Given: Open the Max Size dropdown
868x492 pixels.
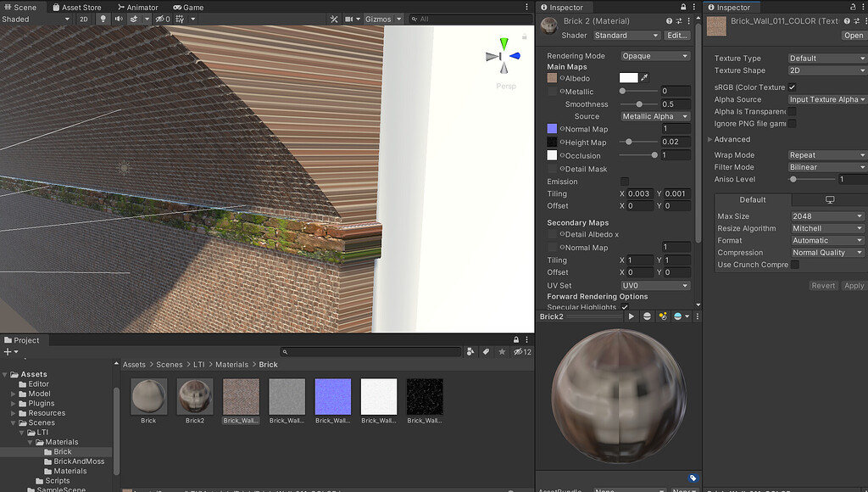Looking at the screenshot, I should coord(826,215).
